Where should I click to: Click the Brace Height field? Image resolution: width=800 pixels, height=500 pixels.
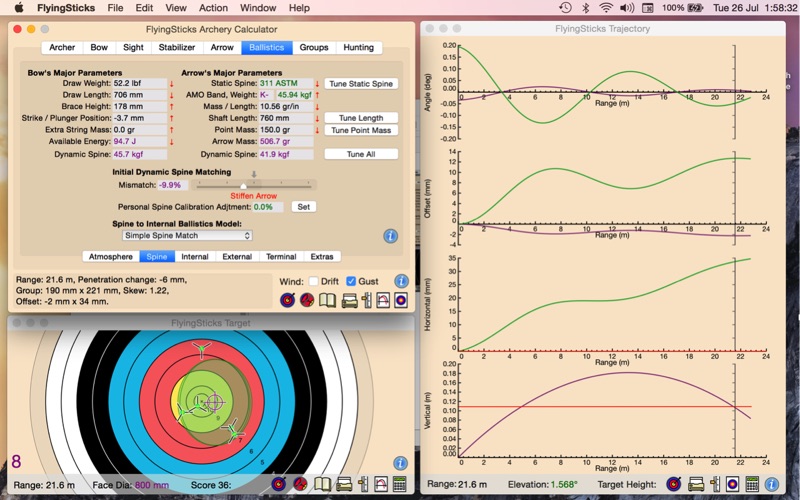[x=139, y=106]
